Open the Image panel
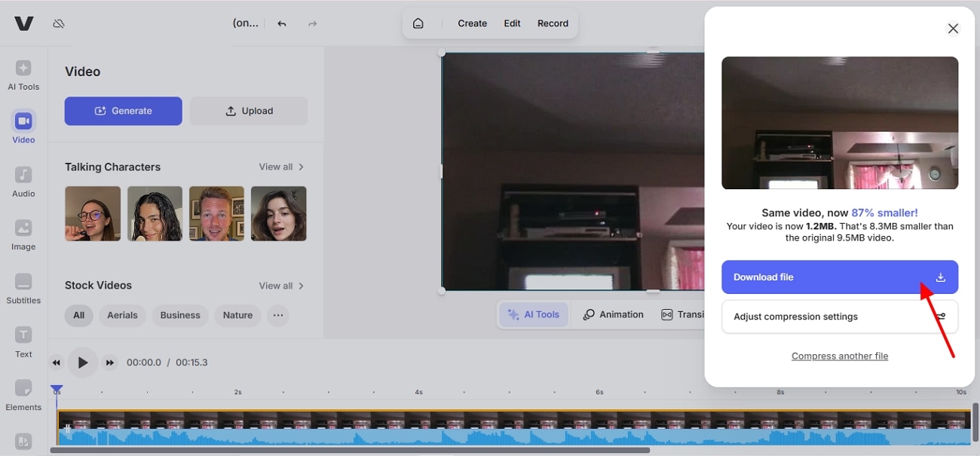Viewport: 980px width, 456px height. [x=23, y=234]
